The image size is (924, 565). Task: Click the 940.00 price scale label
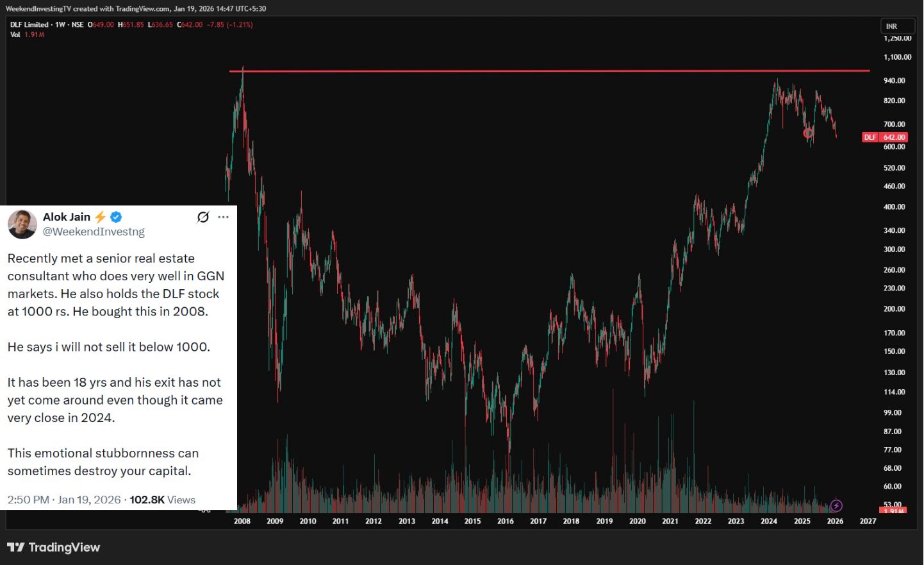[895, 81]
